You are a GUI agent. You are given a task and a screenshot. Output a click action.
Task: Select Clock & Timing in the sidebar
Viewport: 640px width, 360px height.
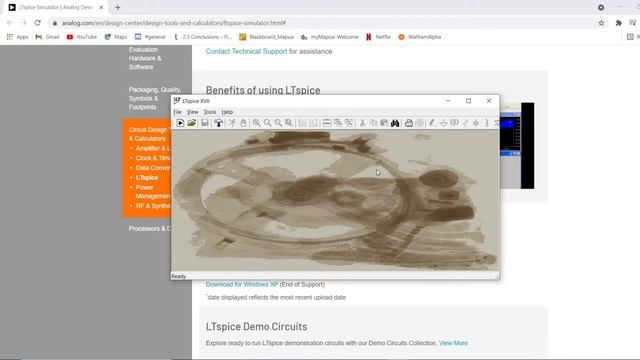click(x=153, y=158)
